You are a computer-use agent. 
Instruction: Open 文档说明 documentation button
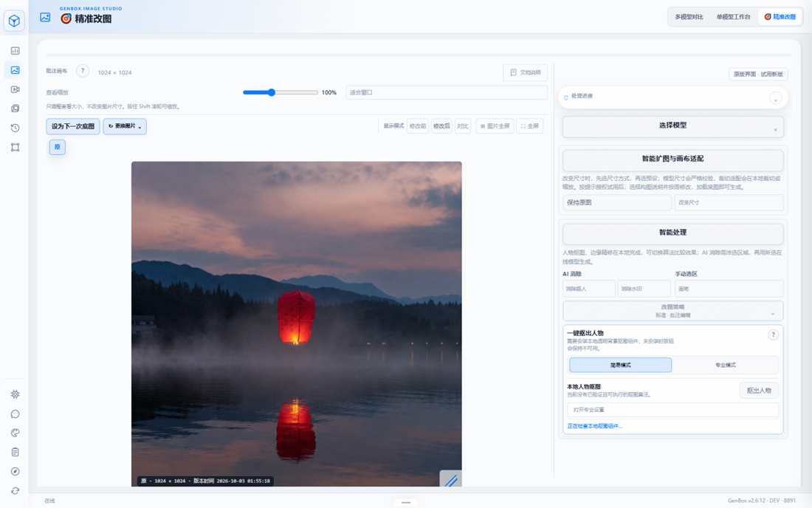525,72
